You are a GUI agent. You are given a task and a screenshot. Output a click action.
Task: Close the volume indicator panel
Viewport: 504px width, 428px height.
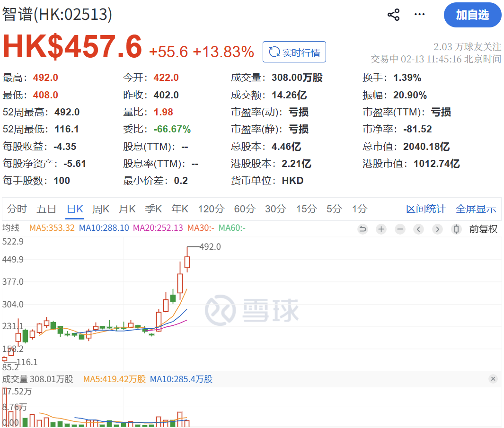(x=493, y=379)
